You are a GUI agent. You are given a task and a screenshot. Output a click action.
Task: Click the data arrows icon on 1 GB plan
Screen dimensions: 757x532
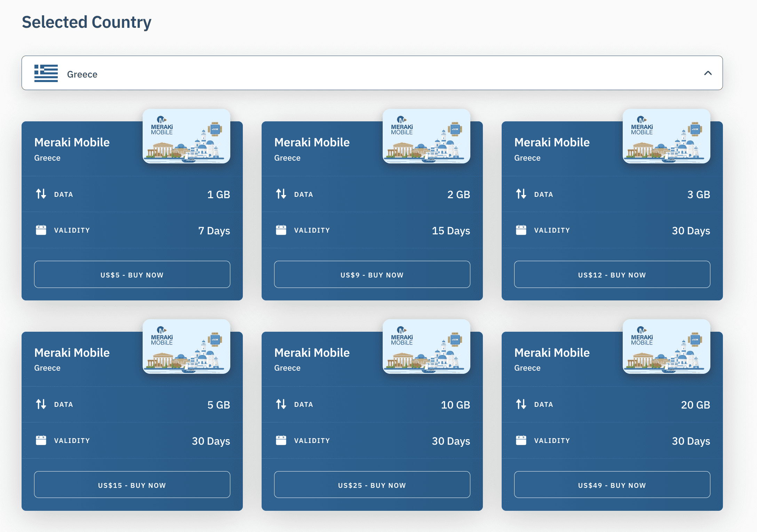click(41, 194)
